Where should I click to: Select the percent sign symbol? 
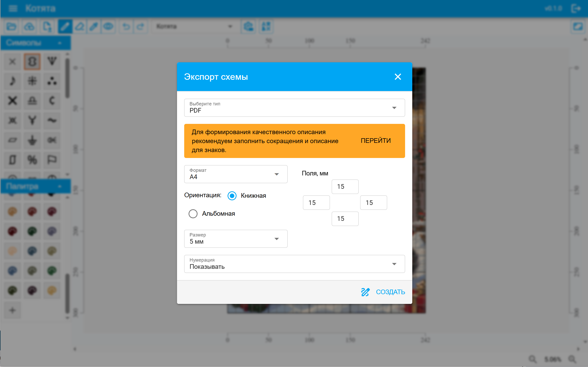coord(32,160)
